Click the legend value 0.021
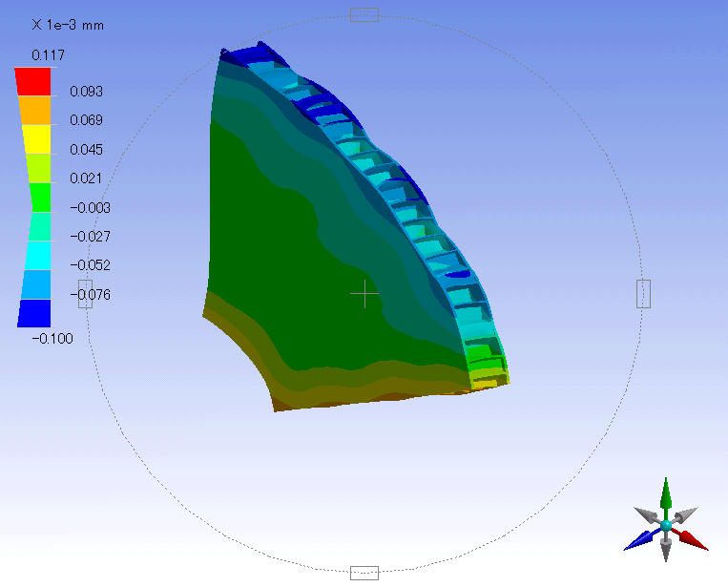This screenshot has width=728, height=587. 86,178
